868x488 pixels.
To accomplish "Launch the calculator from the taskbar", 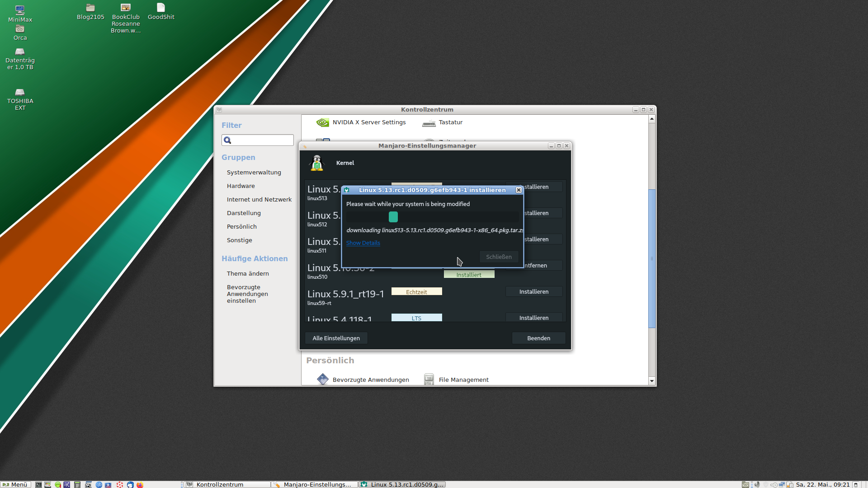I will point(77,484).
